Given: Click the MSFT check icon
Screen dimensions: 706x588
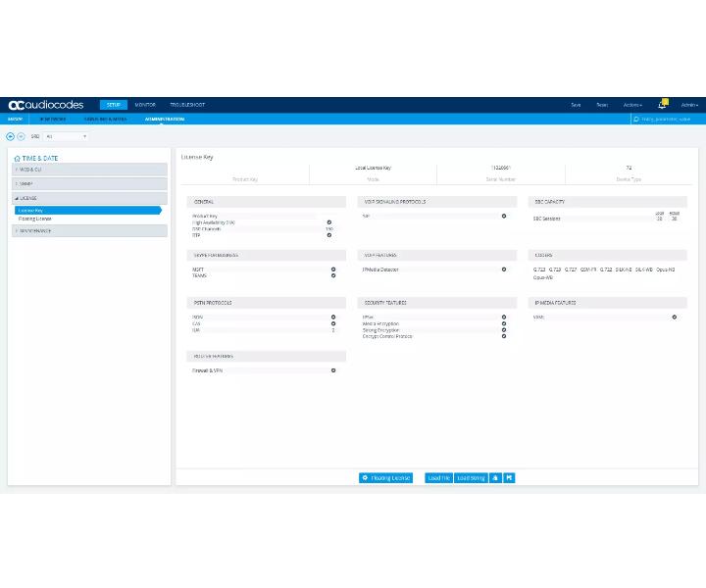Looking at the screenshot, I should [333, 269].
